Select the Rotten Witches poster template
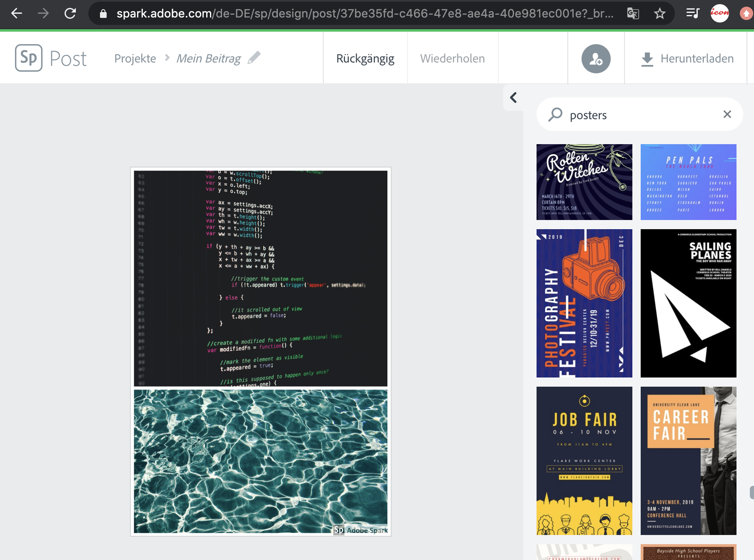The height and width of the screenshot is (560, 754). point(584,182)
